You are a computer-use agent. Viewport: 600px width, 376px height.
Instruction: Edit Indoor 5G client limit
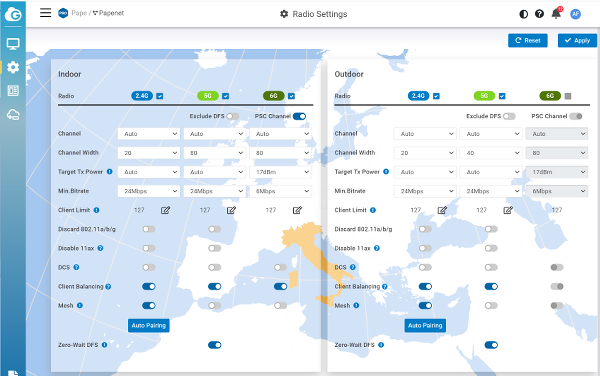click(231, 210)
